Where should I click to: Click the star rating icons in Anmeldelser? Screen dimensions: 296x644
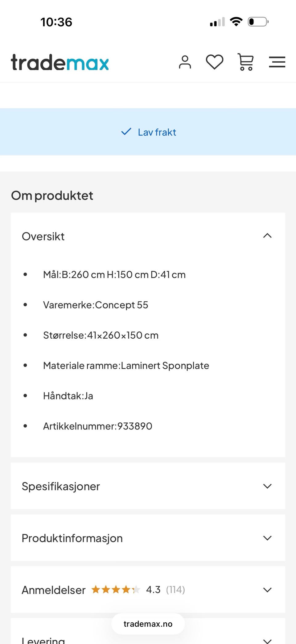116,590
